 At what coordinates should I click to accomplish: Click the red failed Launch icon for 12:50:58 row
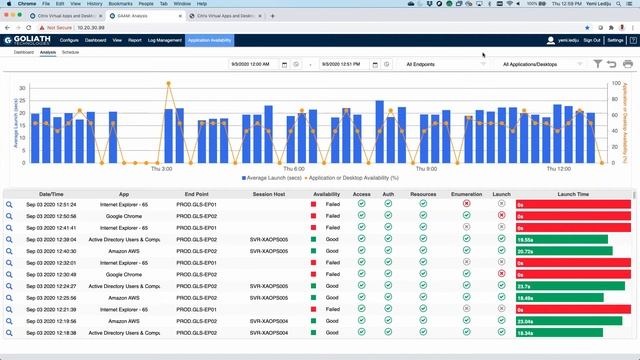pyautogui.click(x=502, y=215)
